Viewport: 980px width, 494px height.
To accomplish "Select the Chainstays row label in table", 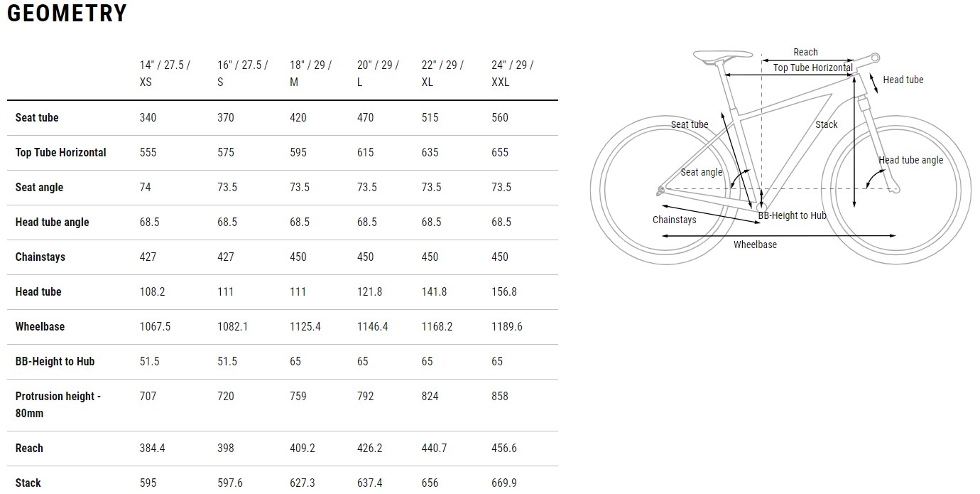I will [40, 257].
